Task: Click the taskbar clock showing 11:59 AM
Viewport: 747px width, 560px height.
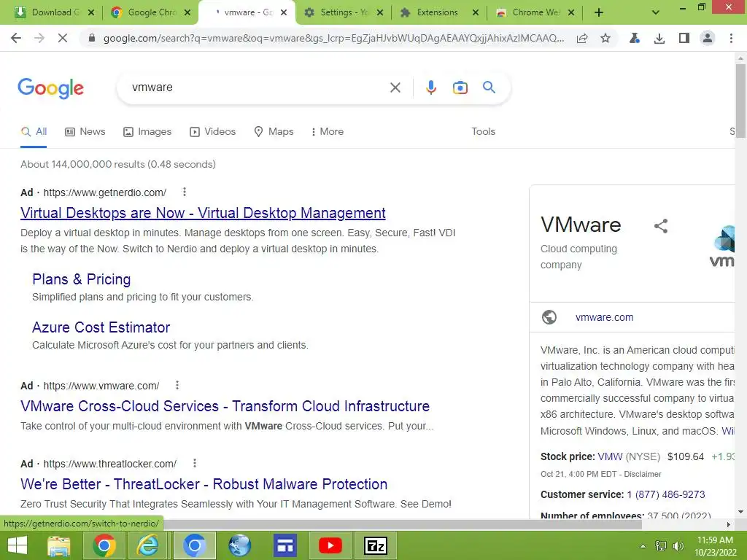Action: [x=715, y=545]
